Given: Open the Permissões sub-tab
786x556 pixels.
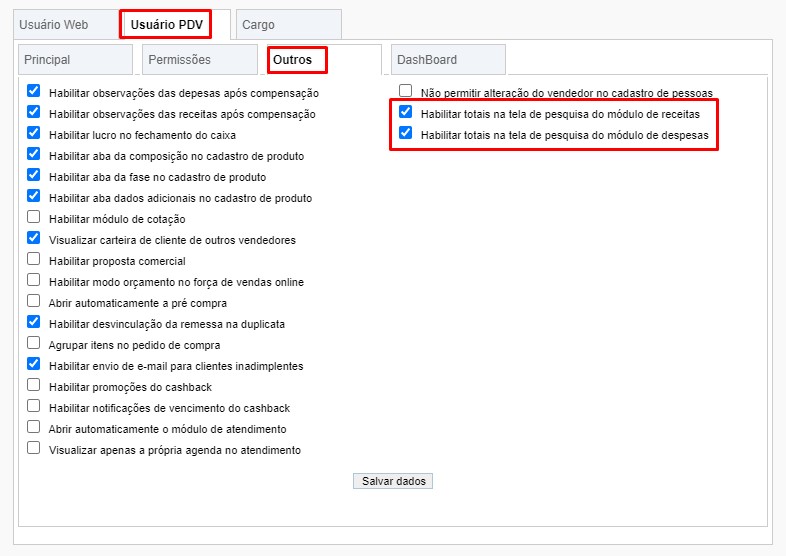Looking at the screenshot, I should pos(200,60).
